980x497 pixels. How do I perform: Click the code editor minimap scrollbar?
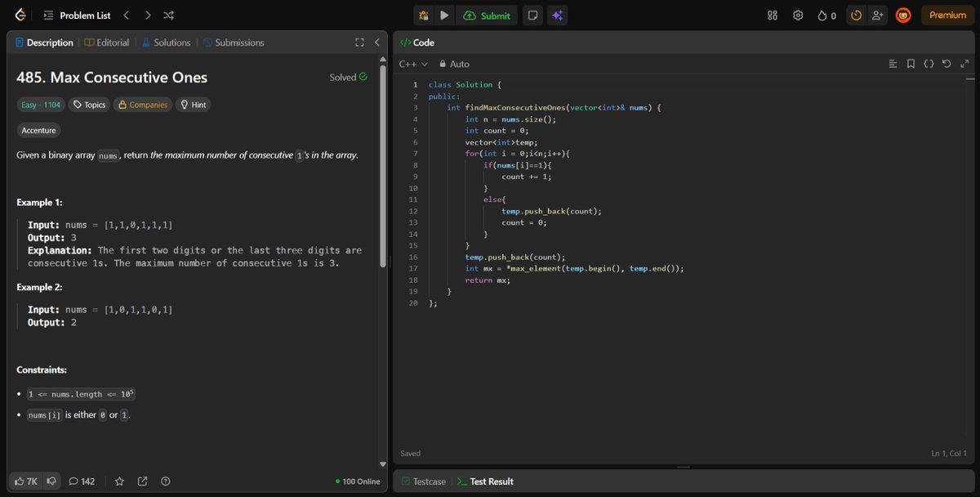[969, 80]
